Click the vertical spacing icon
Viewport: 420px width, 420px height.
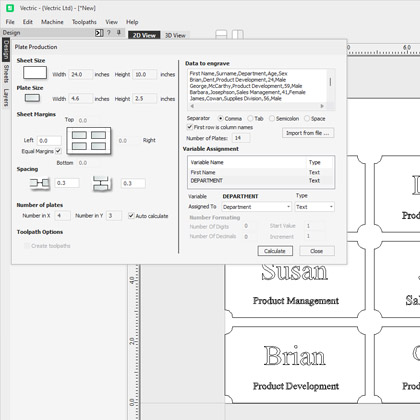pos(102,183)
